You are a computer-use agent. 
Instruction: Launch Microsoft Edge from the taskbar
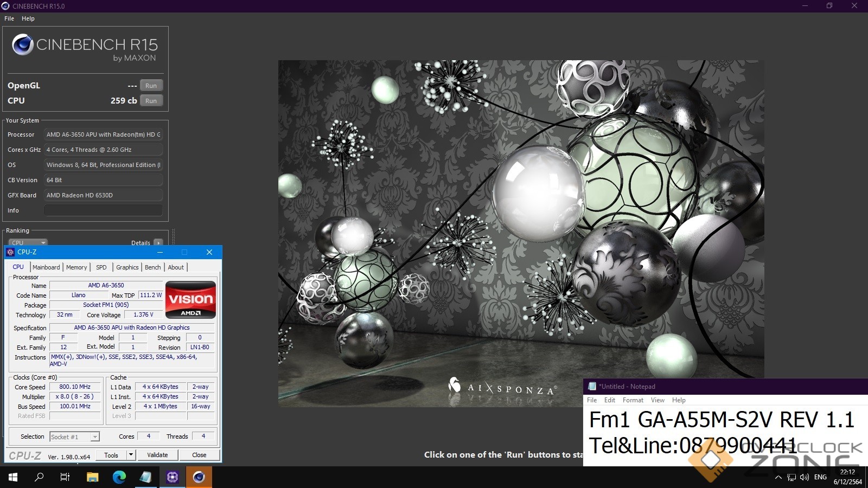coord(119,477)
